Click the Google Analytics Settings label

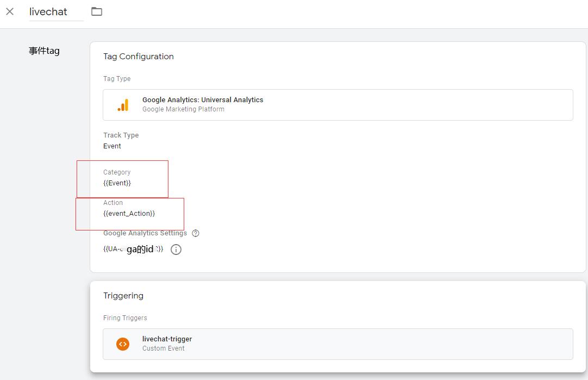click(145, 233)
